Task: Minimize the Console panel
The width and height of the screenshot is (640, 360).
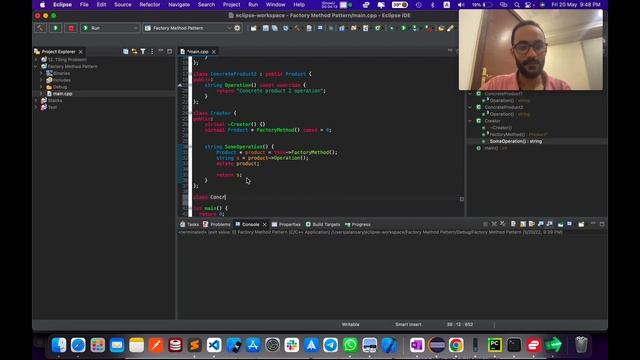Action: [x=593, y=224]
